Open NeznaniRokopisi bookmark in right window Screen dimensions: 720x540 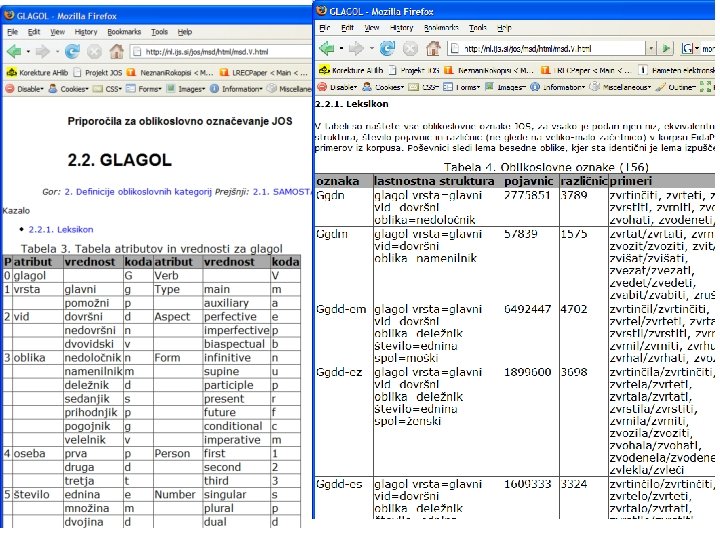tap(489, 70)
